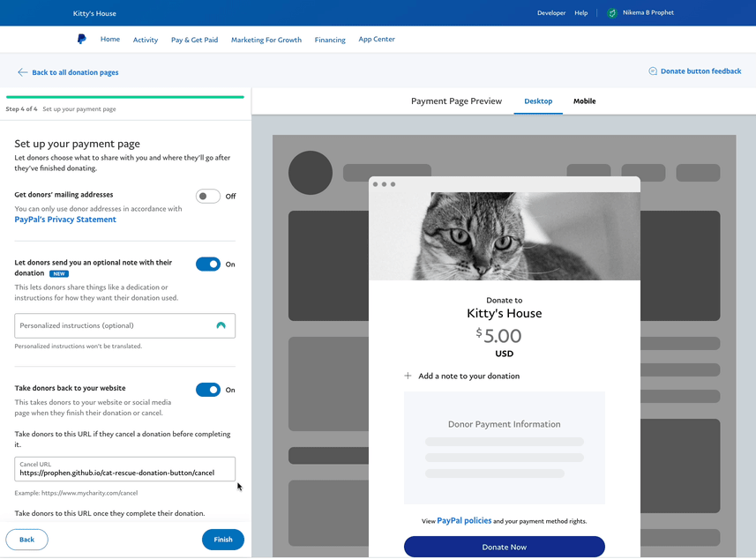Click into the Cancel URL field

tap(125, 469)
